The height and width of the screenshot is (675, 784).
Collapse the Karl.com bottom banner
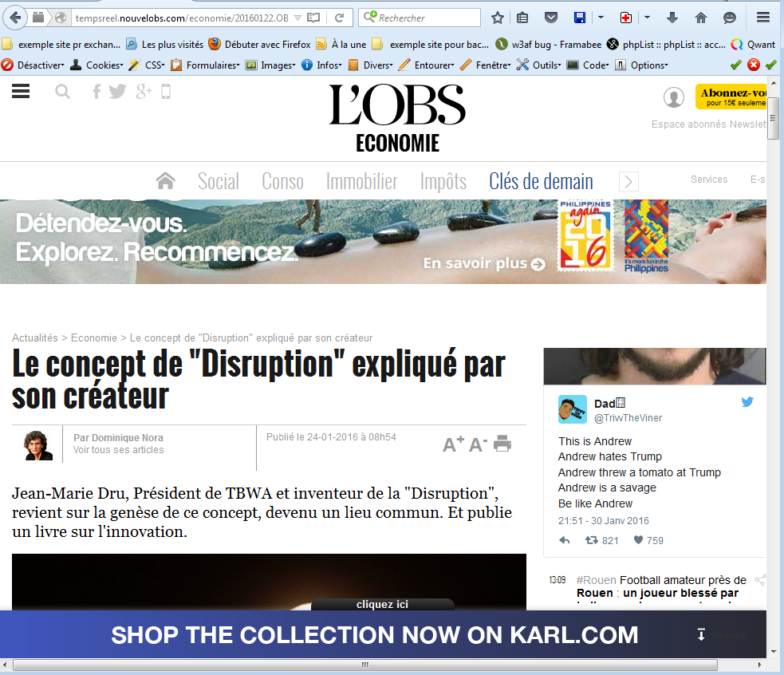tap(701, 635)
